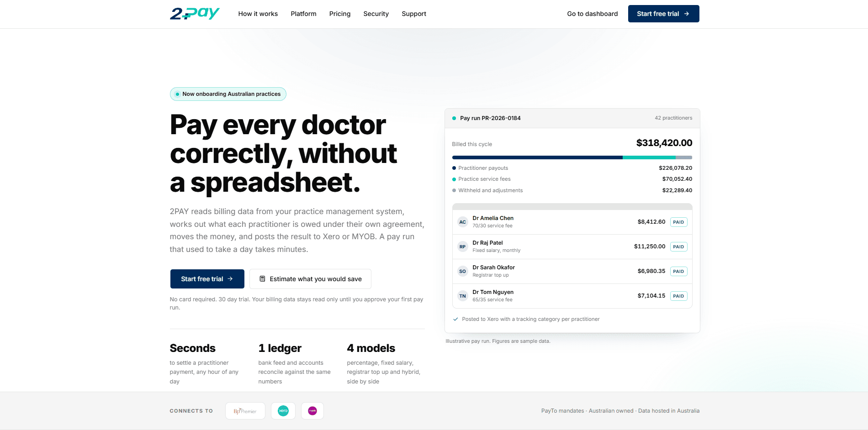Click the Now onboarding Australian practices badge

point(228,94)
